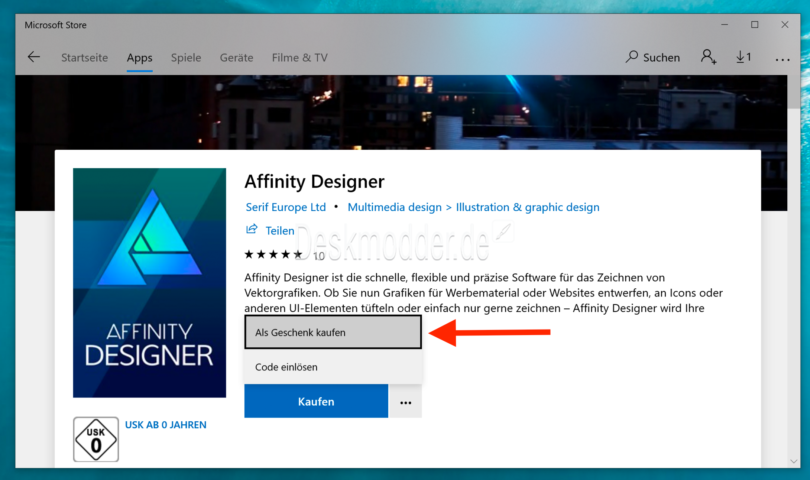Screen dimensions: 810x480
Task: Switch to the Apps tab
Action: (x=139, y=58)
